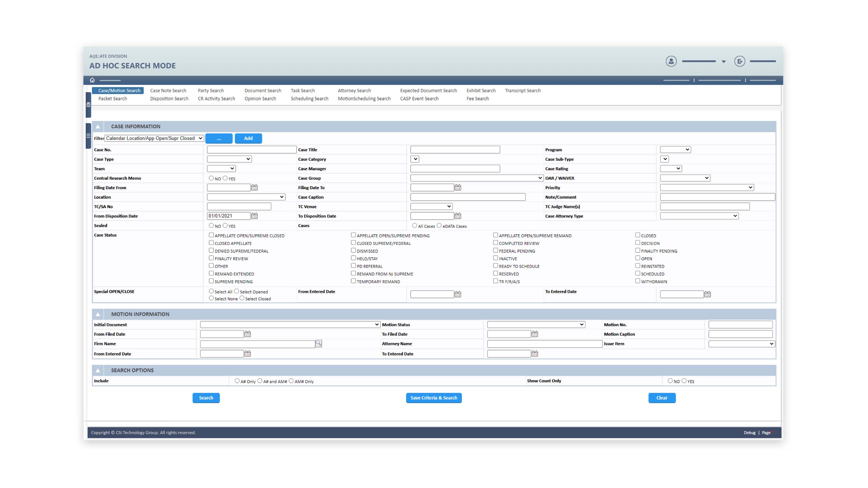The width and height of the screenshot is (868, 488).
Task: Open the Case Group dropdown
Action: pos(477,178)
